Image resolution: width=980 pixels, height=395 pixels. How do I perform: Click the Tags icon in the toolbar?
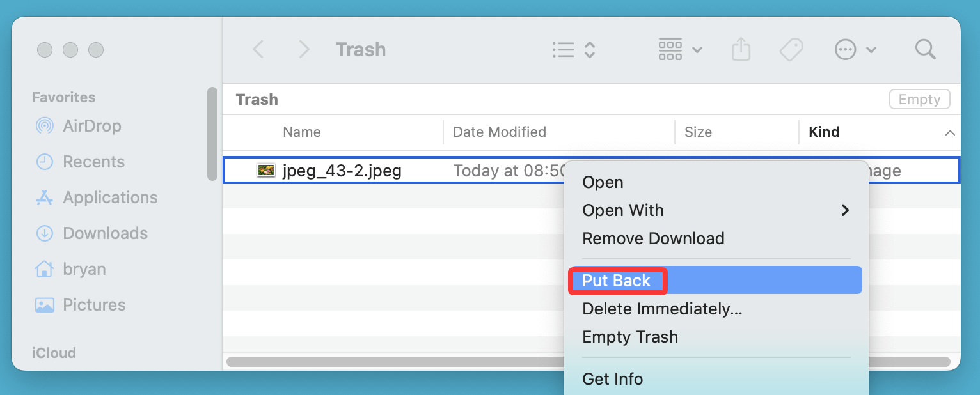pyautogui.click(x=791, y=49)
